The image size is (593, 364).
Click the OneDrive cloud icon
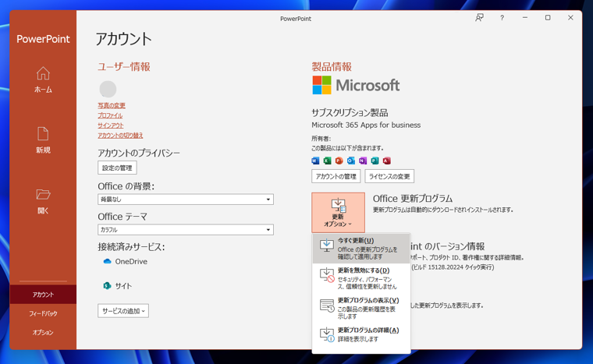tap(107, 261)
